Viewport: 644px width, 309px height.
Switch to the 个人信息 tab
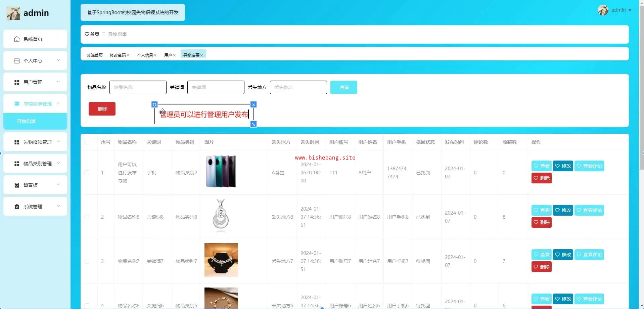(x=145, y=55)
